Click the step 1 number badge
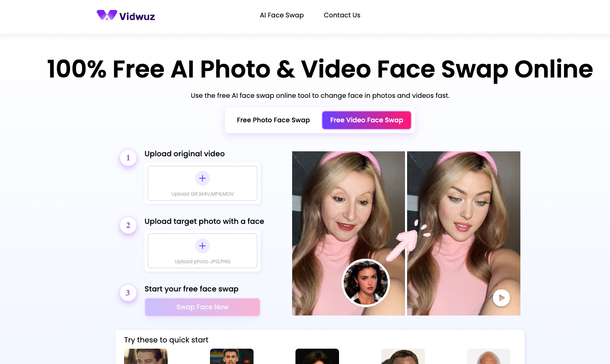610x364 pixels. [128, 158]
